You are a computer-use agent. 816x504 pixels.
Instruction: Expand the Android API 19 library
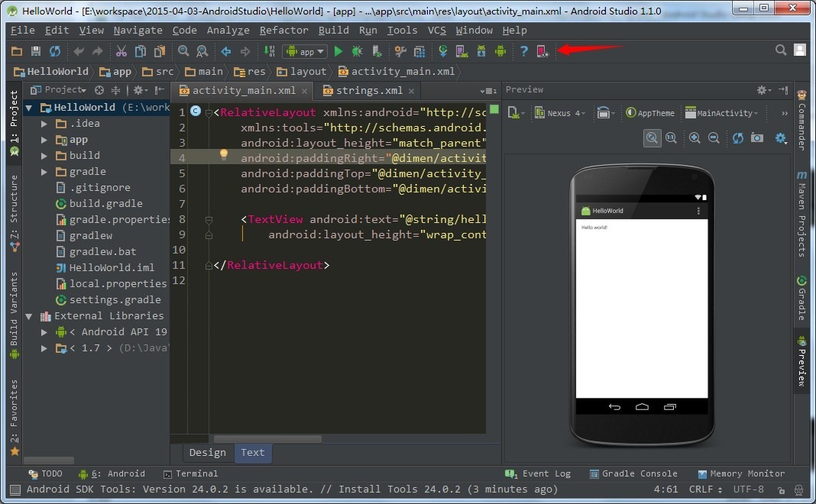point(44,332)
